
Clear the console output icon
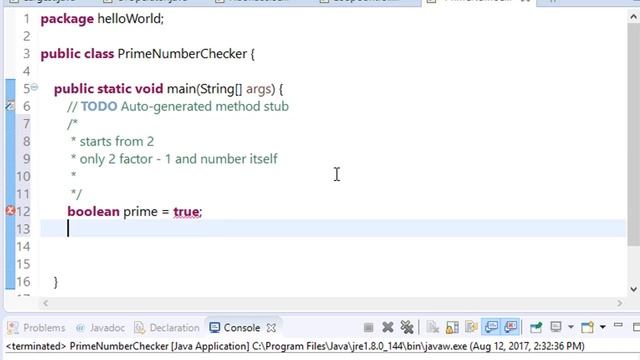tap(432, 327)
